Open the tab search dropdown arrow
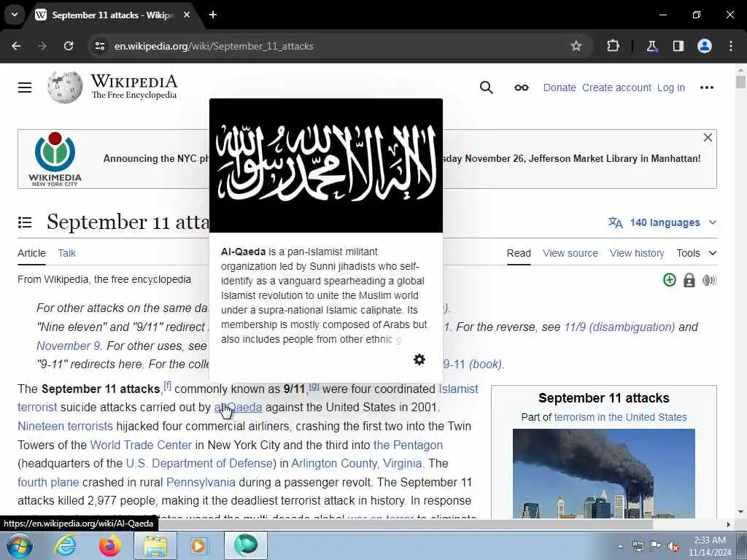The image size is (747, 560). [x=15, y=15]
